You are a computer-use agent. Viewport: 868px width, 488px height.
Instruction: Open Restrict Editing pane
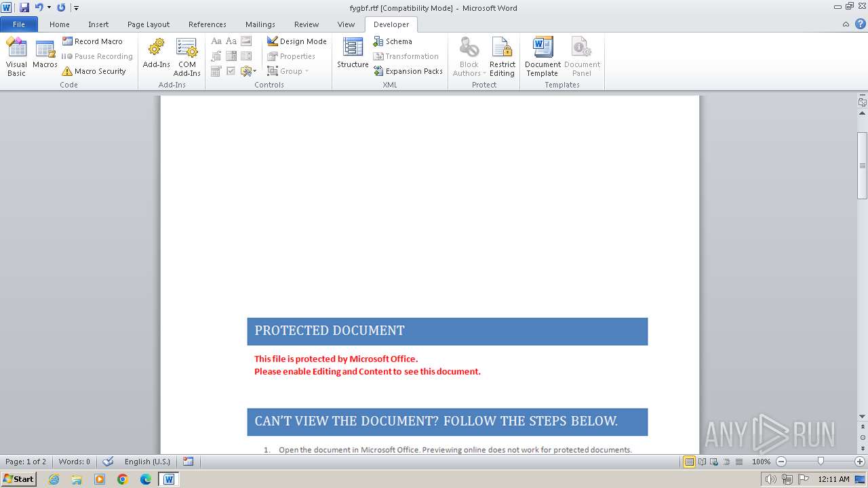(502, 56)
